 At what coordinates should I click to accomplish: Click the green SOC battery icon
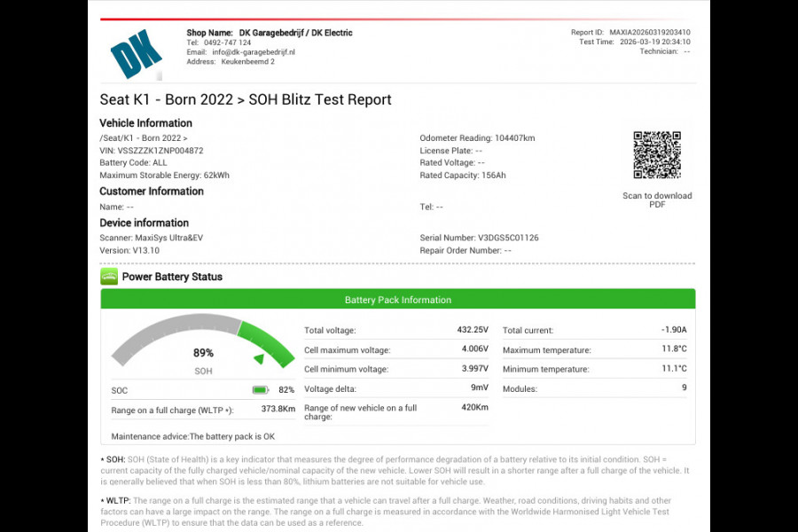[260, 390]
